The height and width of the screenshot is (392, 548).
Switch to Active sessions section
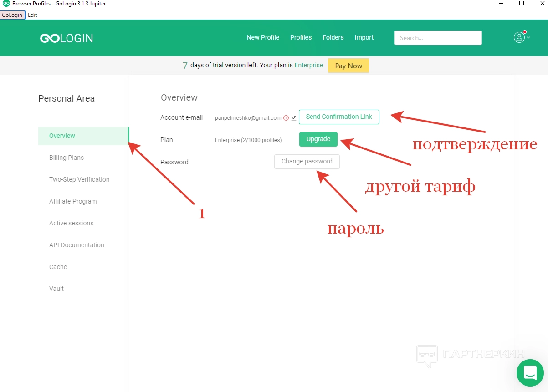(x=71, y=223)
